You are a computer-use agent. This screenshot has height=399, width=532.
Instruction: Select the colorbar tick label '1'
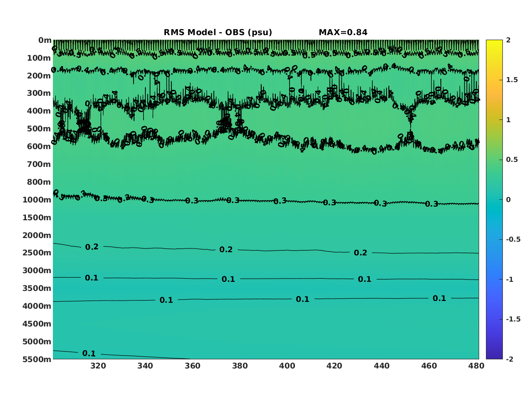pos(508,120)
